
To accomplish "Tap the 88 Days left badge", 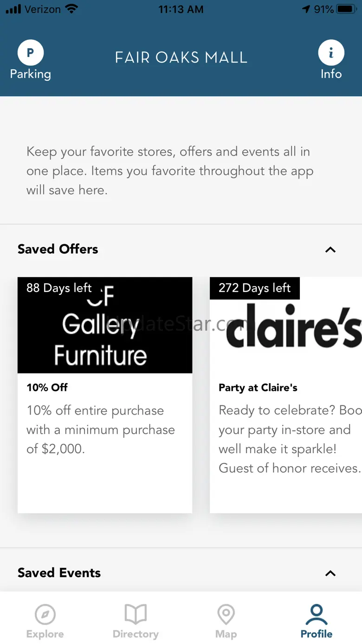I will click(x=59, y=288).
